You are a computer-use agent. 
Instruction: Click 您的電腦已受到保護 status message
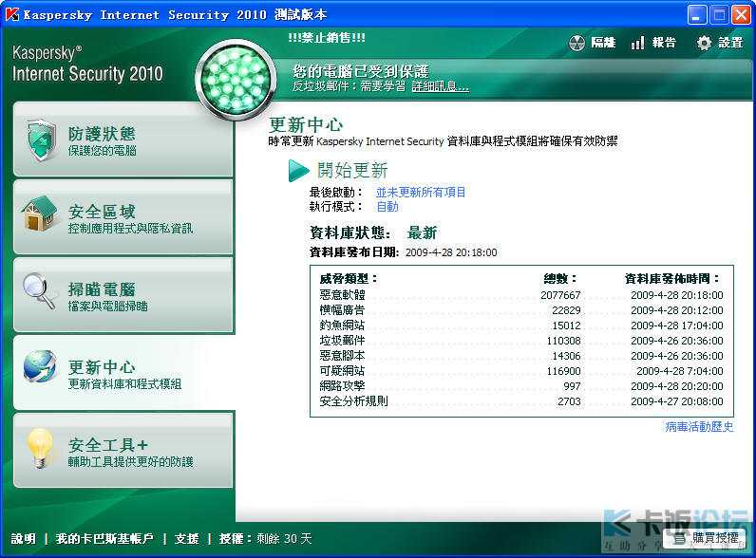click(361, 71)
